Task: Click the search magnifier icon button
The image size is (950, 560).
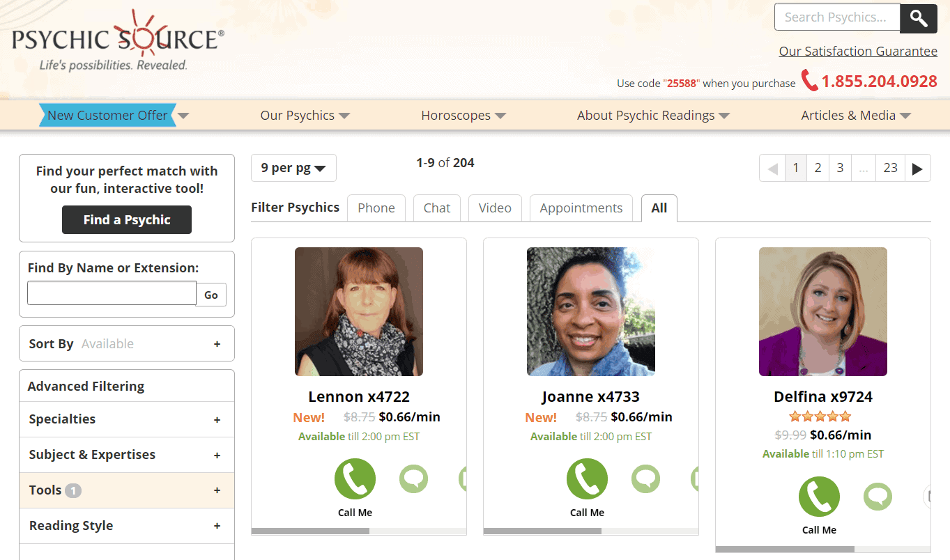Action: point(918,18)
